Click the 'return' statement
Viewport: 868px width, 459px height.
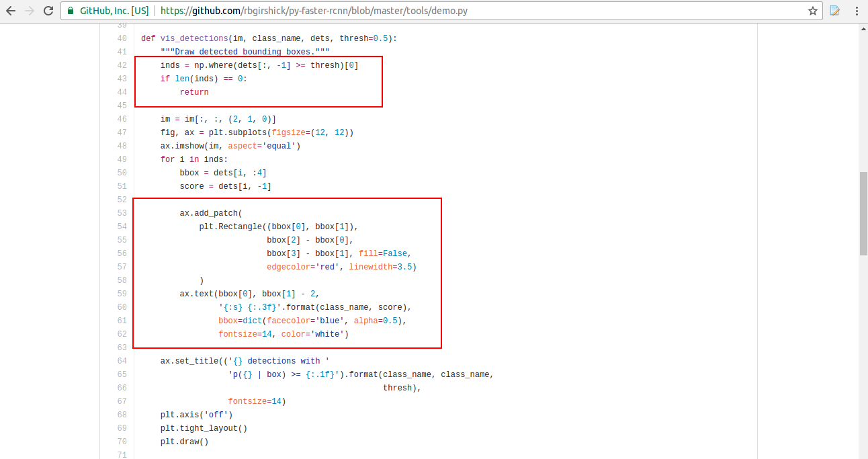click(x=194, y=92)
